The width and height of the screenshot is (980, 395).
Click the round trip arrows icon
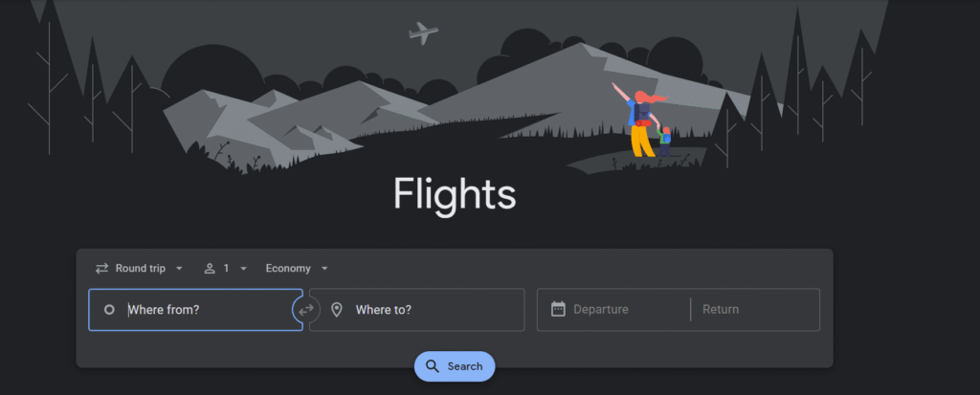click(x=101, y=269)
